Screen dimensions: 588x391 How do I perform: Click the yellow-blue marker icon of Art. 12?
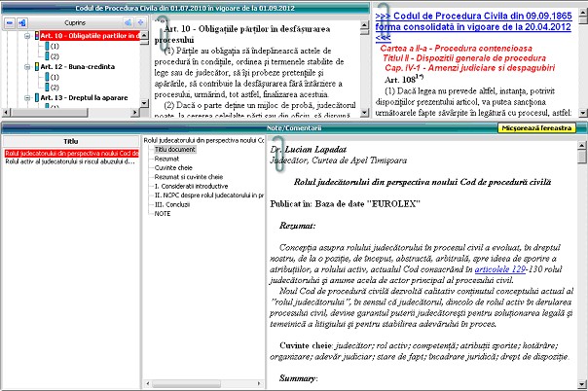(37, 67)
